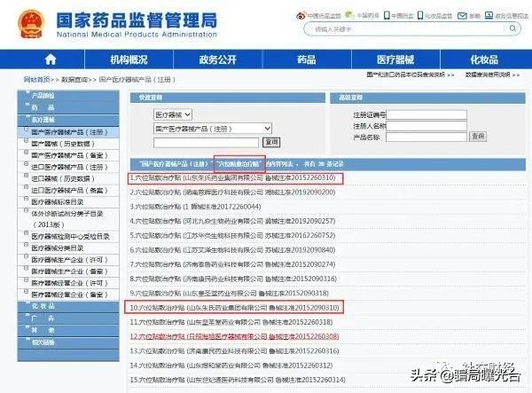Open 国产和进口药品本位码查询说明 link
The width and height of the screenshot is (532, 393).
pyautogui.click(x=406, y=75)
